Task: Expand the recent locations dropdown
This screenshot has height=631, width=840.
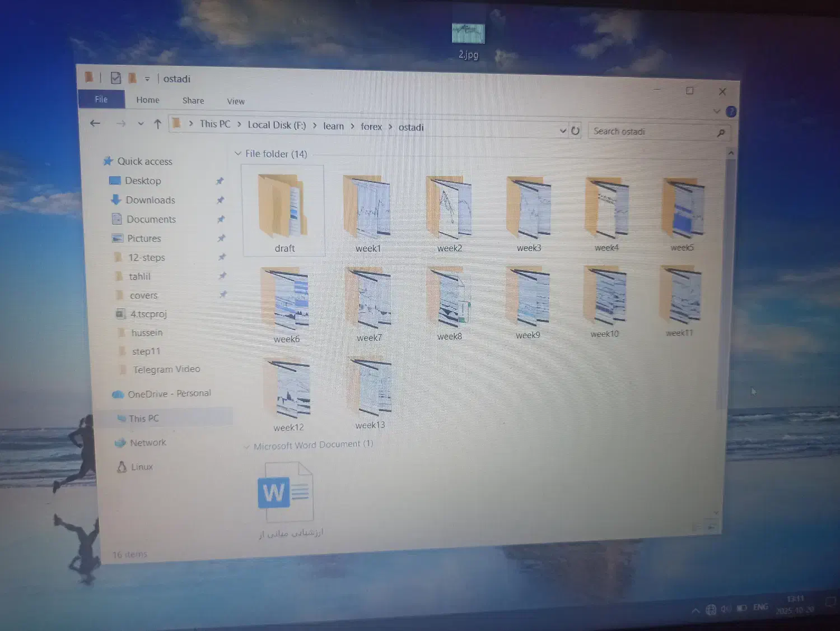Action: [x=141, y=124]
